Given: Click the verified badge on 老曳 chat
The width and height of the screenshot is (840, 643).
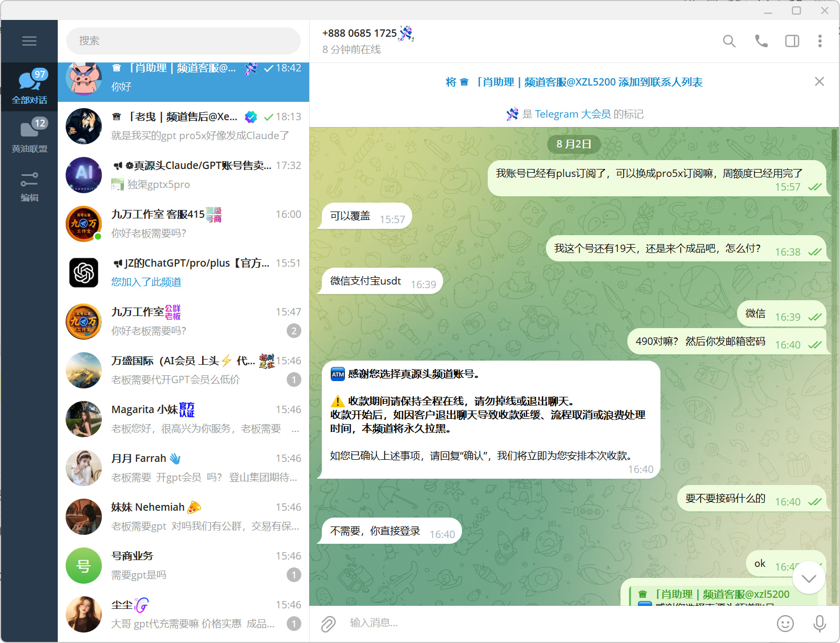Looking at the screenshot, I should click(x=251, y=117).
